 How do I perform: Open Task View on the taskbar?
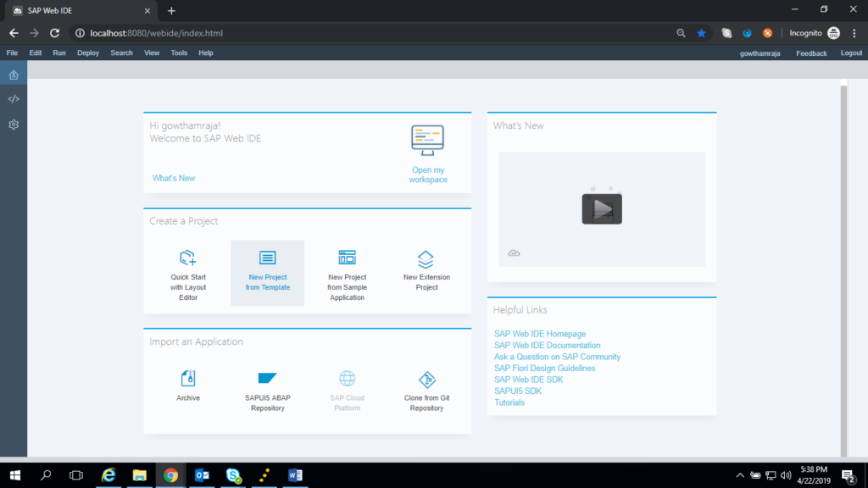pyautogui.click(x=76, y=475)
